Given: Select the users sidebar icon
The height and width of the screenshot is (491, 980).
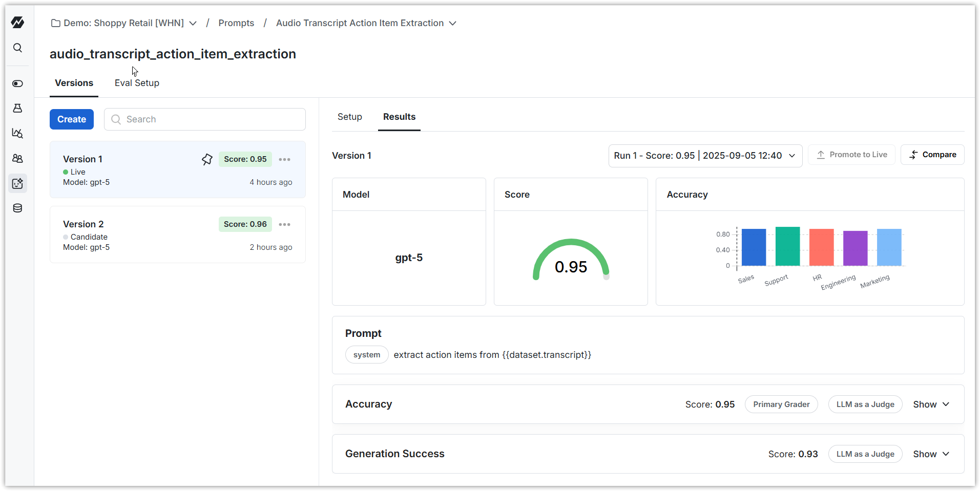Looking at the screenshot, I should tap(17, 159).
